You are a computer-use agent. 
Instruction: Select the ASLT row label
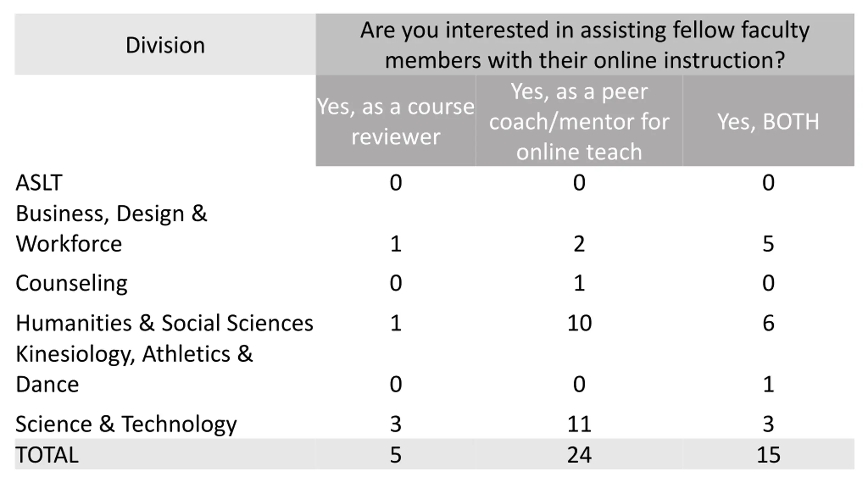click(x=39, y=183)
